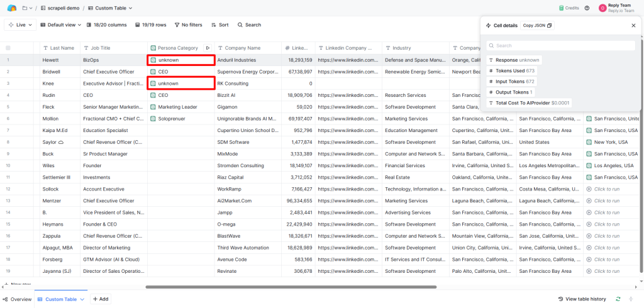Click Anduril Industries company cell
The height and width of the screenshot is (308, 644).
pyautogui.click(x=248, y=60)
